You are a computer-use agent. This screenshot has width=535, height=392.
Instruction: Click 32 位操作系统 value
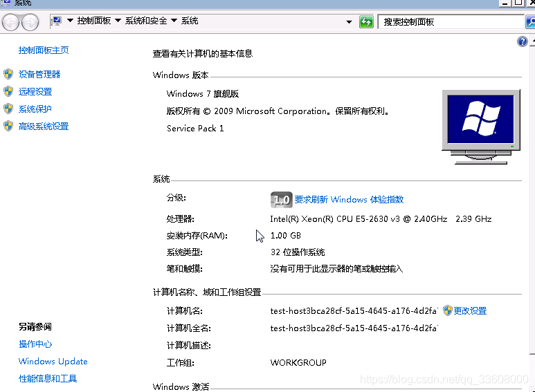(x=298, y=252)
